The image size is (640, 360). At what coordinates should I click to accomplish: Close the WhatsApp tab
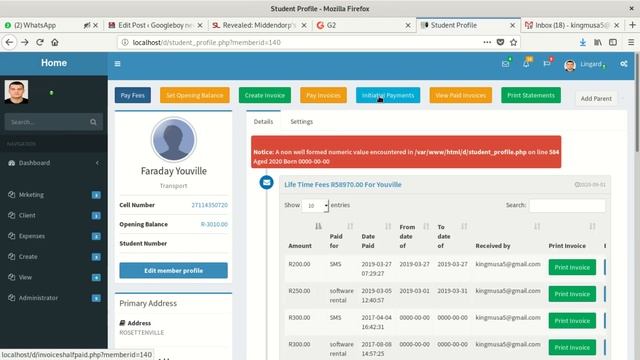point(96,25)
